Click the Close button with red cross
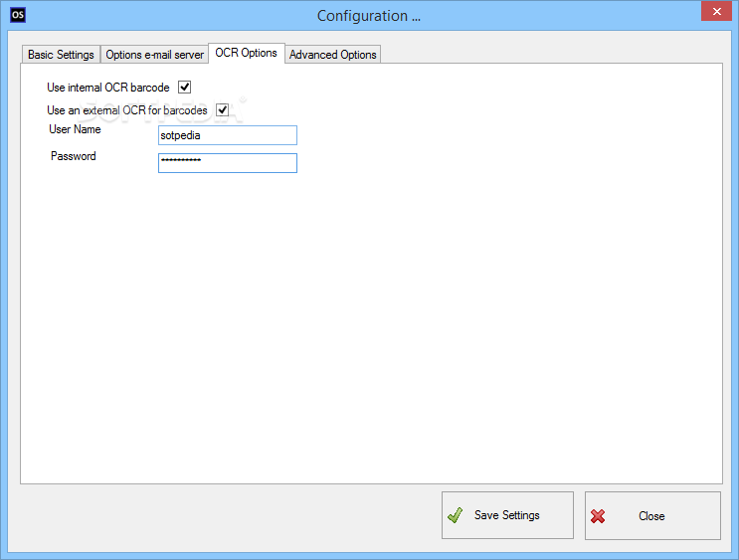 (x=652, y=515)
